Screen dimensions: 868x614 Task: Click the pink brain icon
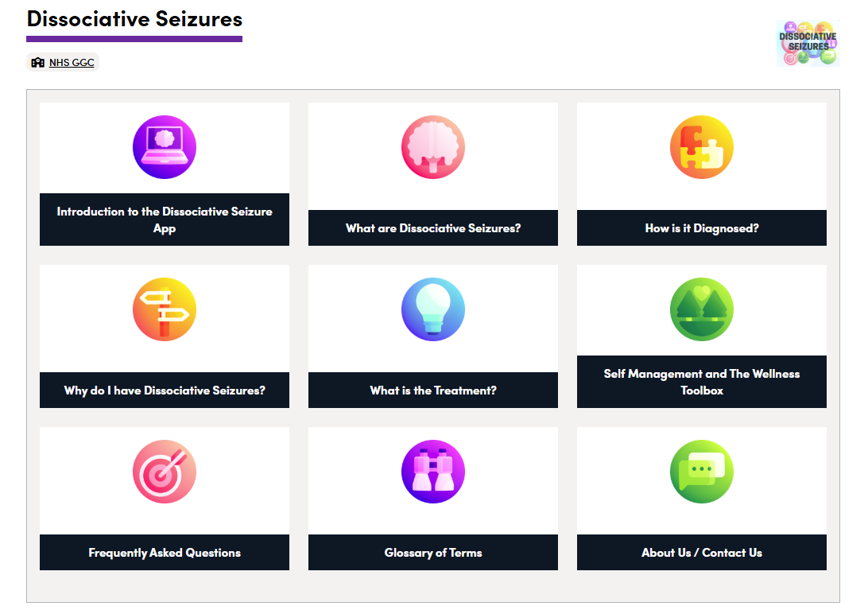(x=433, y=147)
